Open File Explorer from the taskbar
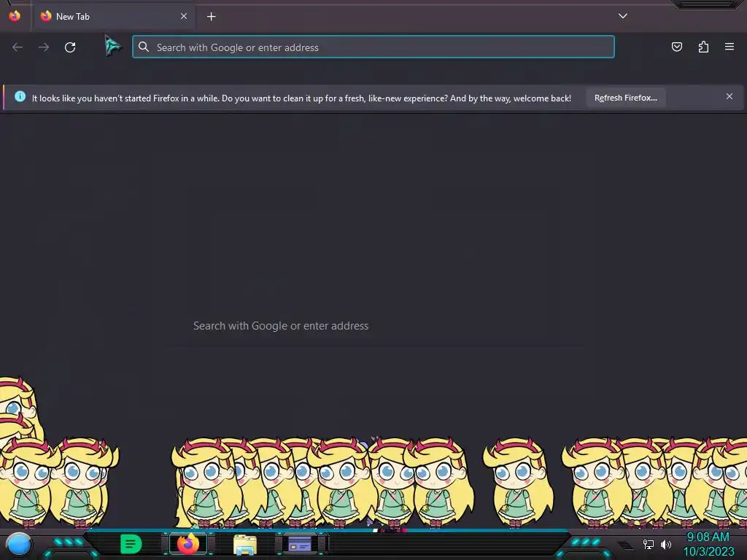The width and height of the screenshot is (747, 560). click(x=245, y=545)
